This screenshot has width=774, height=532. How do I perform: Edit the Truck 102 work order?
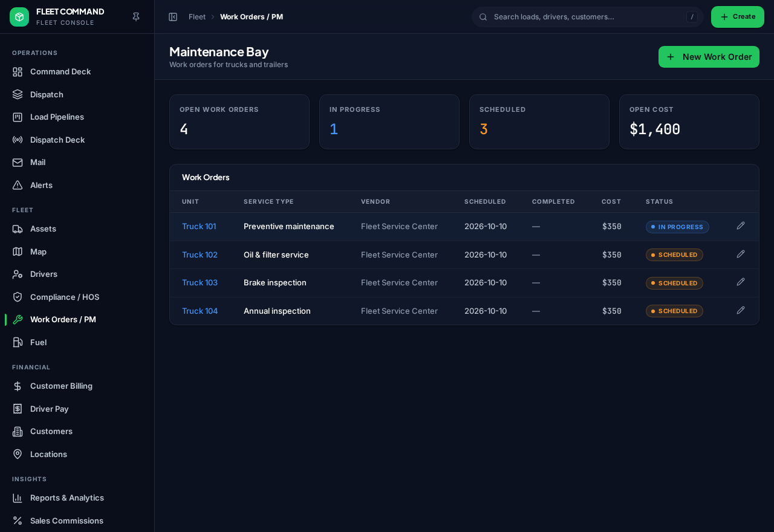(741, 255)
